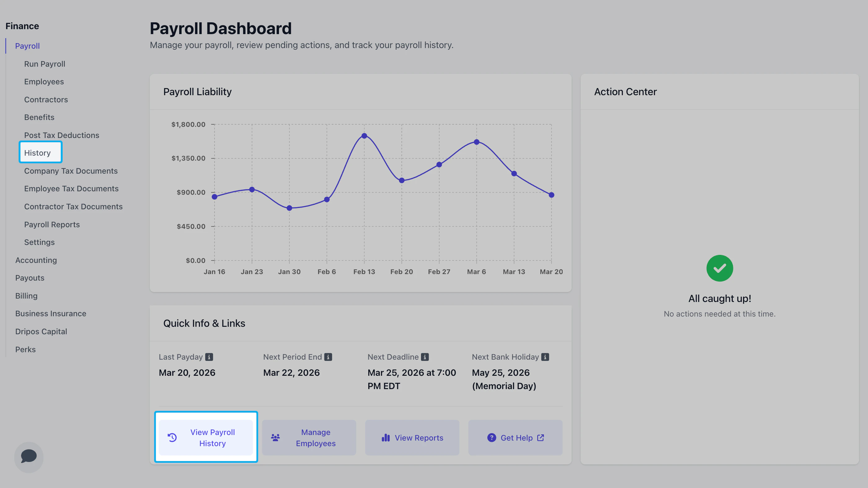Click the external link icon on Get Help
The height and width of the screenshot is (488, 868).
pyautogui.click(x=540, y=437)
